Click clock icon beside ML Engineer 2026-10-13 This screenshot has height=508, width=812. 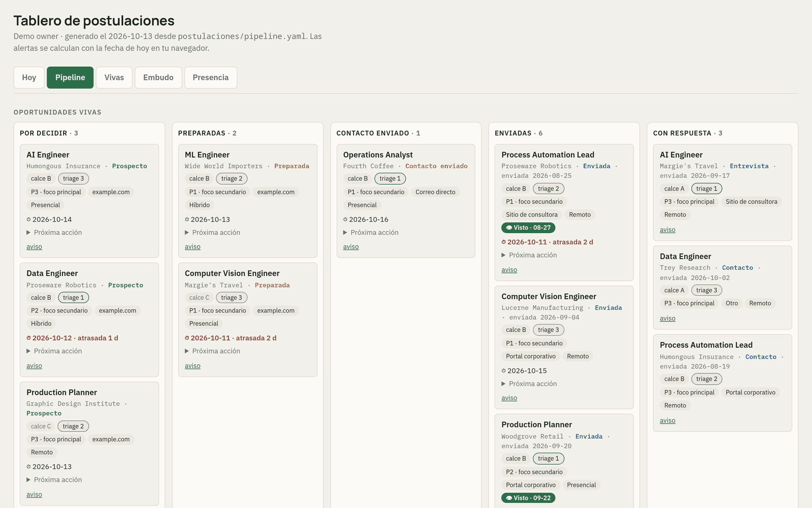(187, 219)
